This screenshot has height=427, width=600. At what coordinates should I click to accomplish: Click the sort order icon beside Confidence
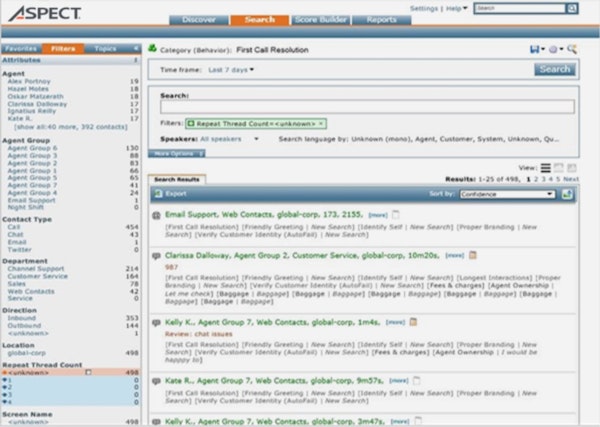click(567, 194)
